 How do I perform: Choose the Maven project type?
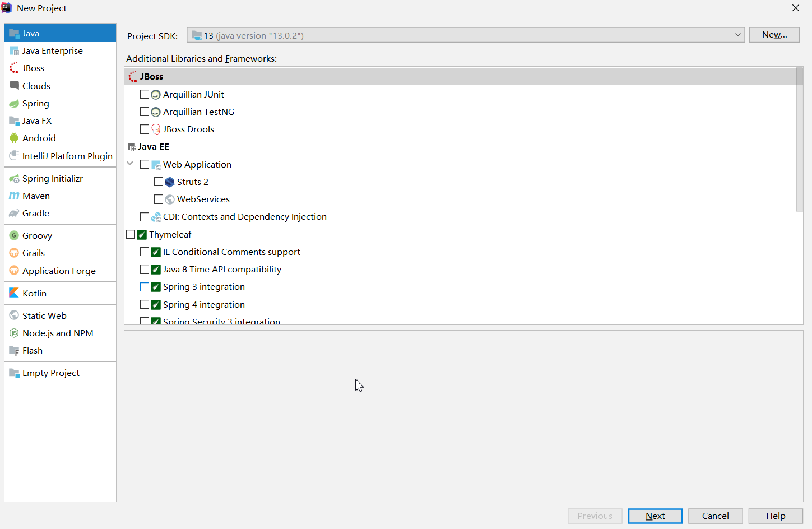(x=60, y=196)
